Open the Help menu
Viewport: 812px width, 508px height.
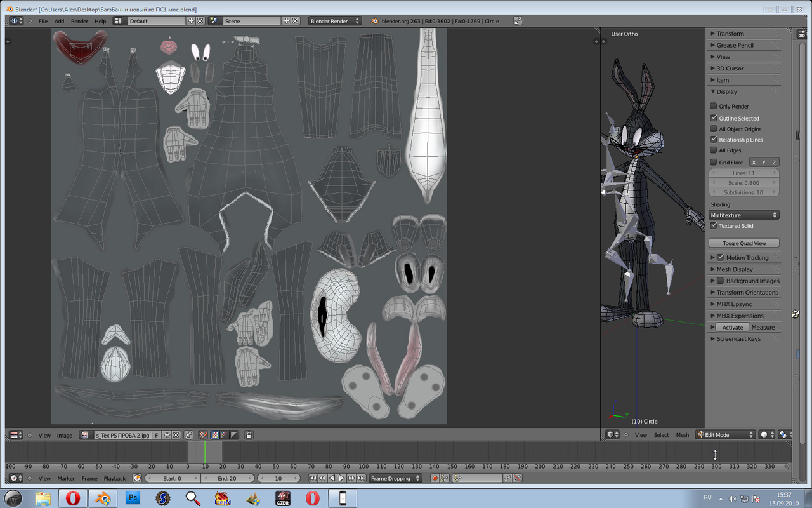[x=100, y=21]
